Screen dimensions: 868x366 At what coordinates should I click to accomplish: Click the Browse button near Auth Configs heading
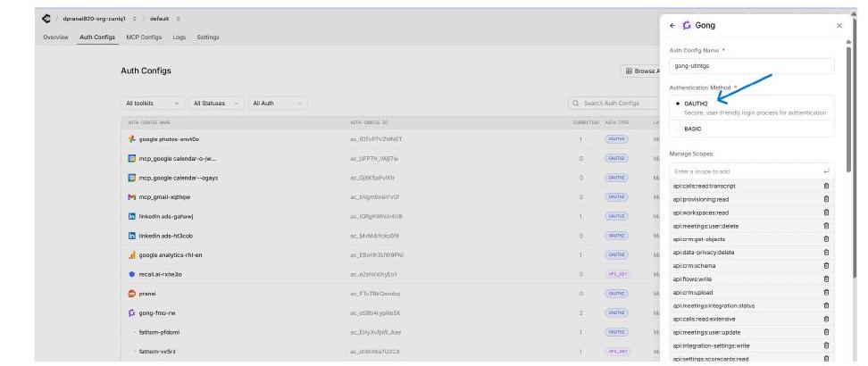coord(640,71)
